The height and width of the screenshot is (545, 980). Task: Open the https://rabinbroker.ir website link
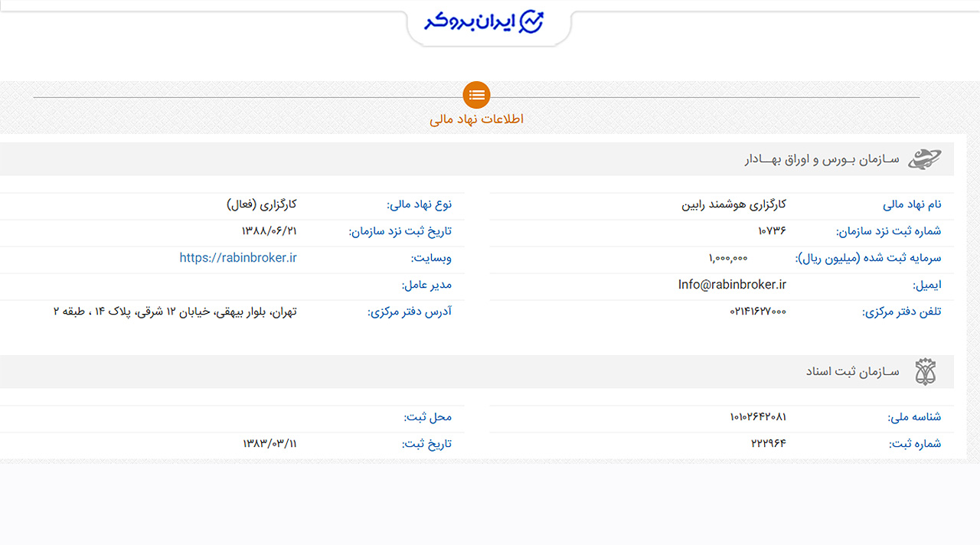238,258
